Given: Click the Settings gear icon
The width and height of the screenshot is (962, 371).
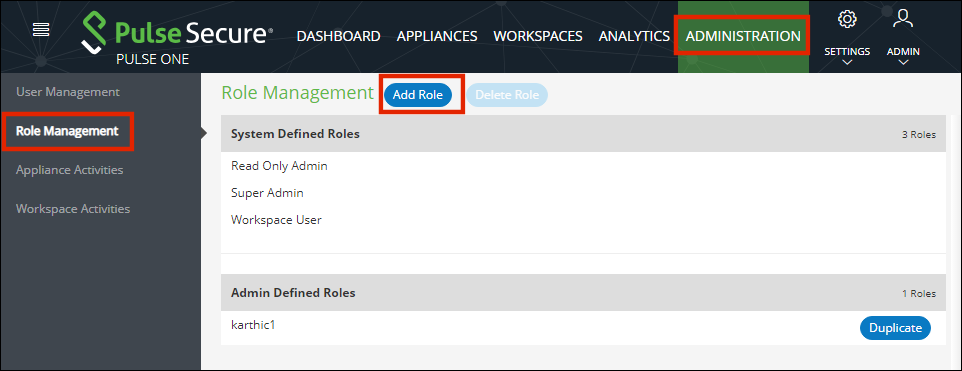Looking at the screenshot, I should [847, 19].
